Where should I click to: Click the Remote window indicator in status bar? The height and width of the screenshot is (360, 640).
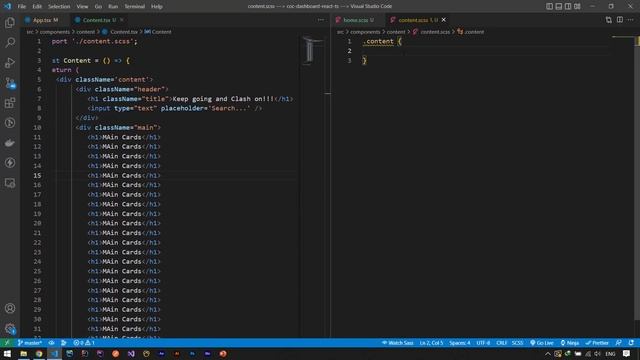7,343
